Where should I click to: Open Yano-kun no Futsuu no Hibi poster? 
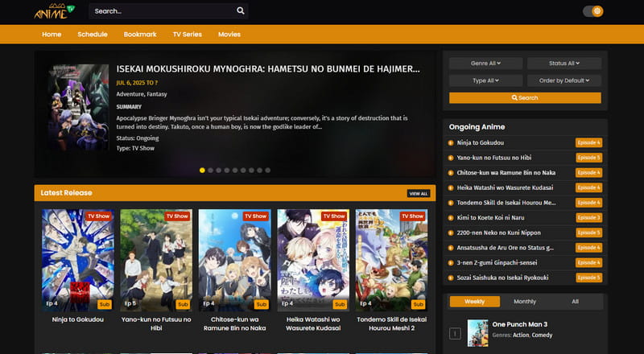156,260
